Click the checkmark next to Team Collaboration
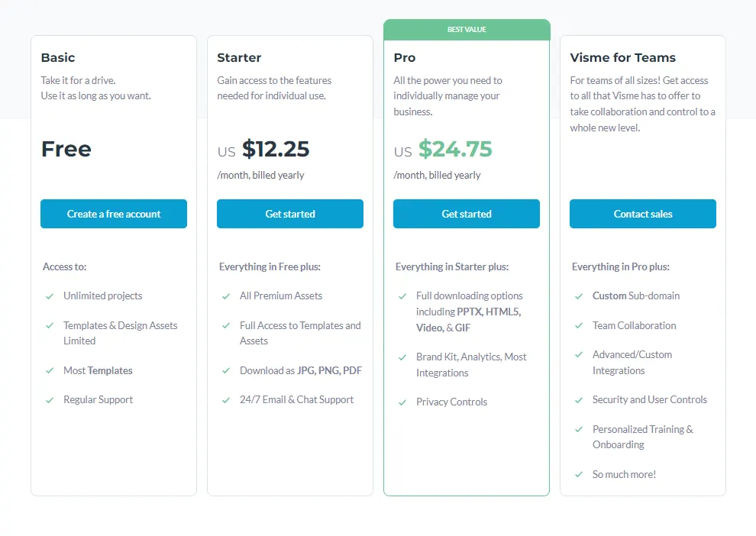This screenshot has width=756, height=536. point(579,325)
